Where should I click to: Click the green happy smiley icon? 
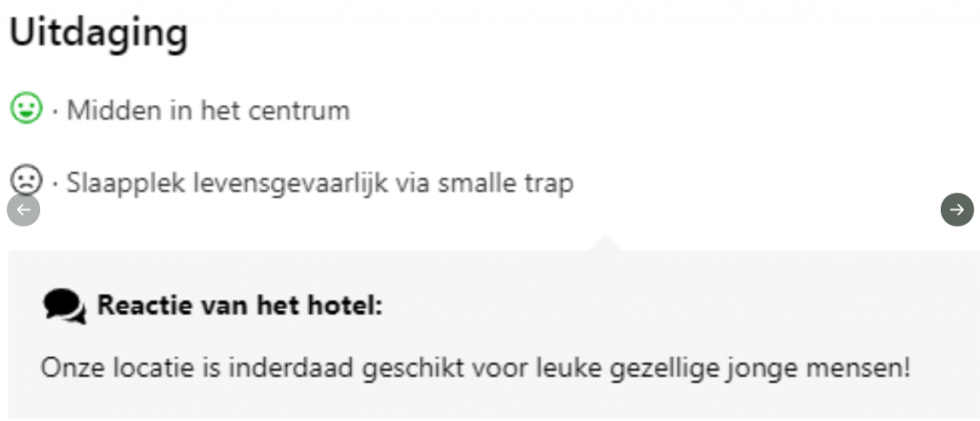(27, 108)
